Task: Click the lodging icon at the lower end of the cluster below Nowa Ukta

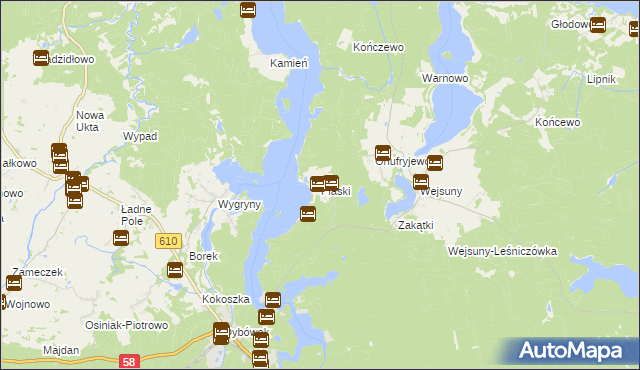Action: tap(75, 201)
